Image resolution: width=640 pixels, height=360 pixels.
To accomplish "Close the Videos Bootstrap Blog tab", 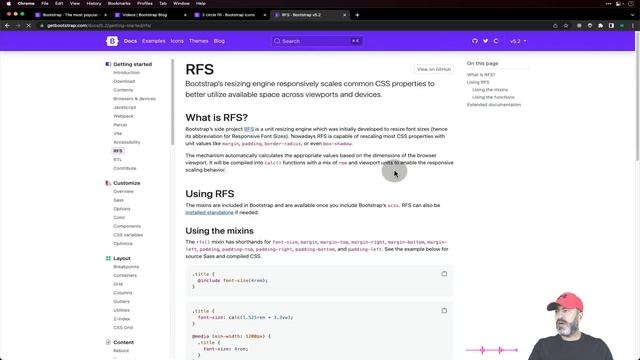I will (x=185, y=15).
